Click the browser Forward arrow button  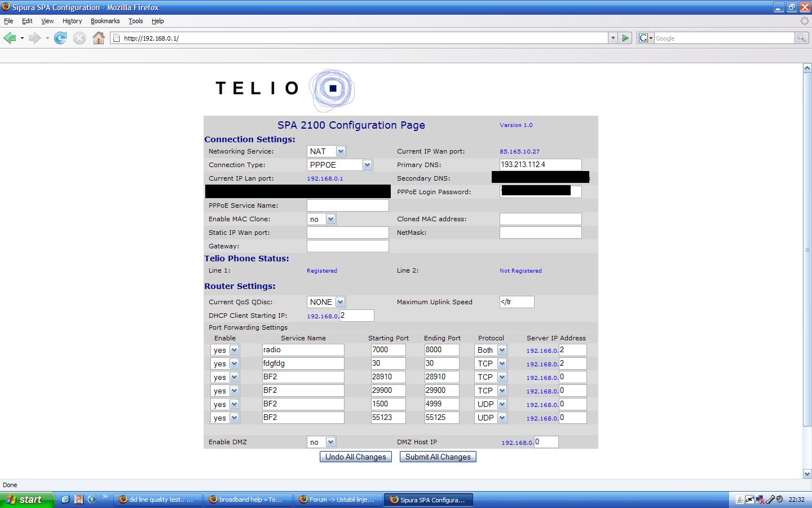click(x=34, y=38)
